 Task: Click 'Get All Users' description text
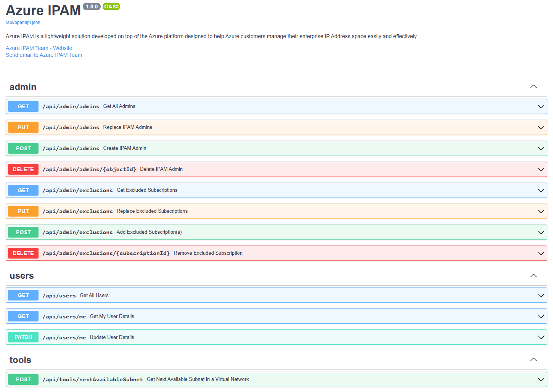tap(94, 296)
